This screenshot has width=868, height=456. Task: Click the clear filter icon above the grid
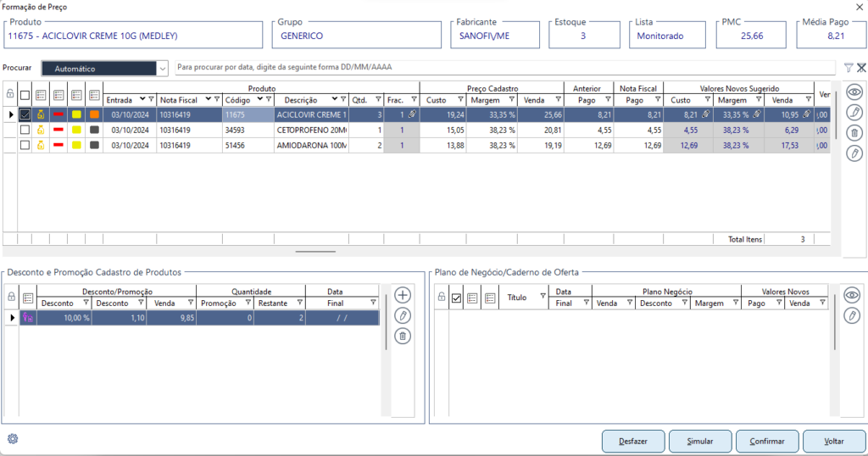861,68
